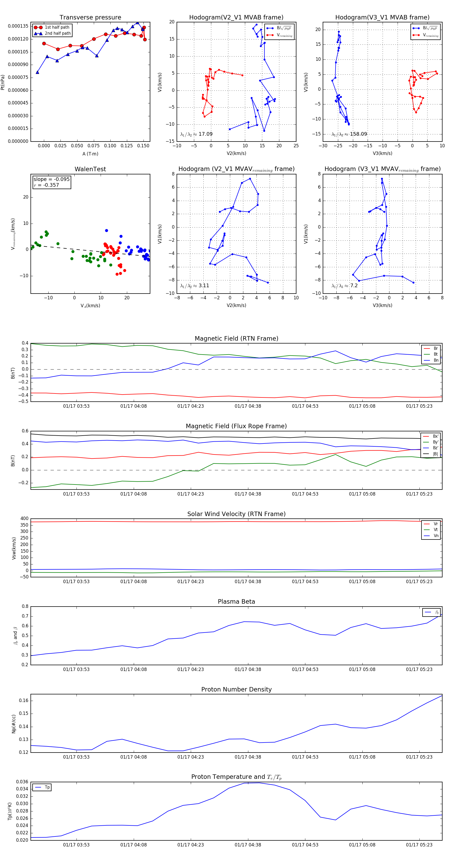Select the "Bz'" legend entry
This screenshot has height=868, width=473.
pyautogui.click(x=431, y=448)
